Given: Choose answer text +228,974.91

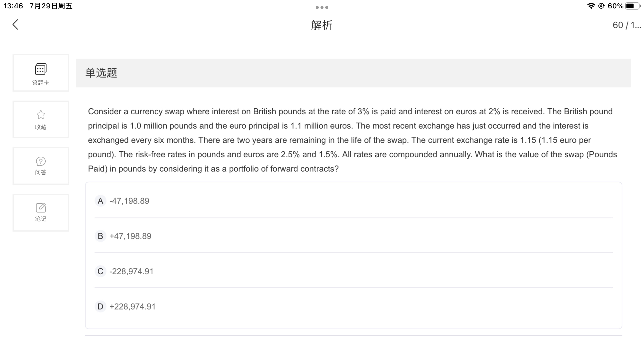Looking at the screenshot, I should click(x=133, y=307).
